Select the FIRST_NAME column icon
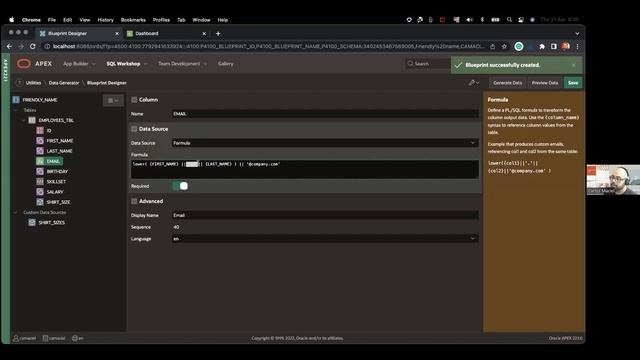The image size is (640, 360). coord(40,141)
